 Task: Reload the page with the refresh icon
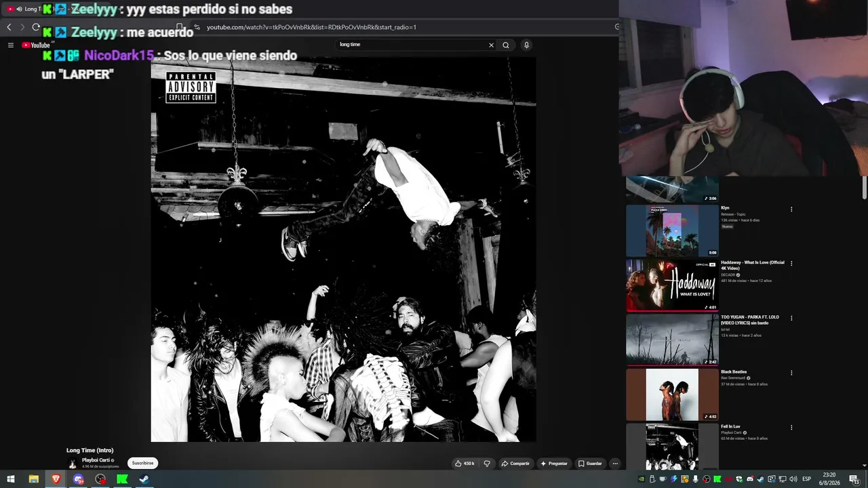point(36,27)
